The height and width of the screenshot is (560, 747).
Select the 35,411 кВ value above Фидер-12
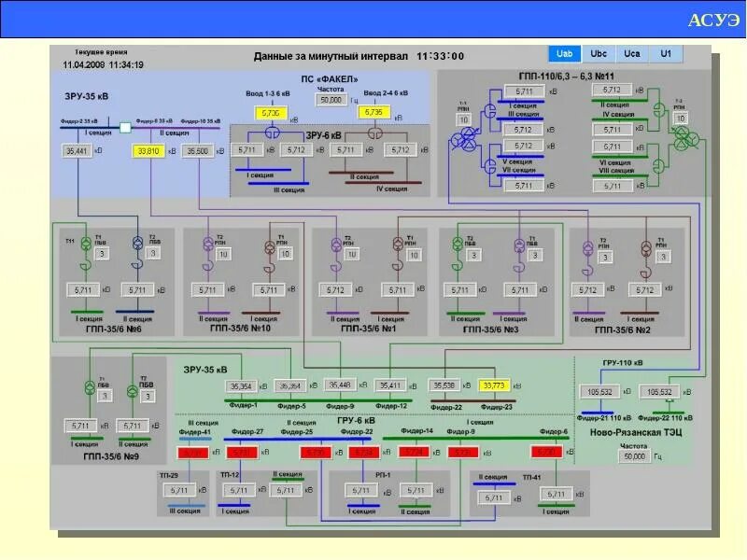click(389, 385)
